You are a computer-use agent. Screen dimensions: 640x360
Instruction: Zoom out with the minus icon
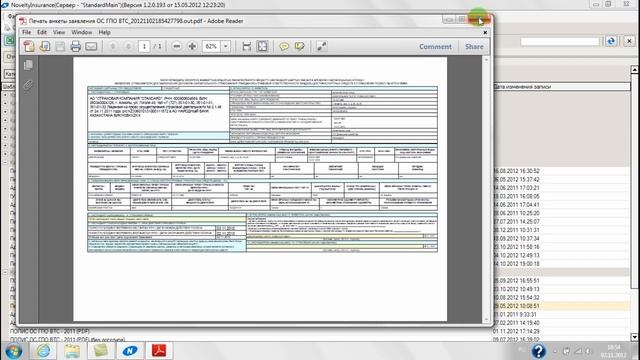(x=176, y=47)
